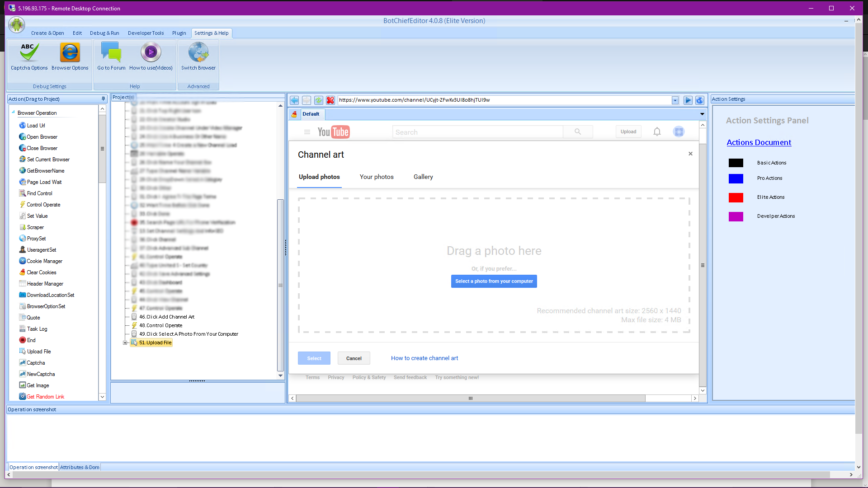Click Select a photo from your computer
Screen dimensions: 868x488
(494, 281)
